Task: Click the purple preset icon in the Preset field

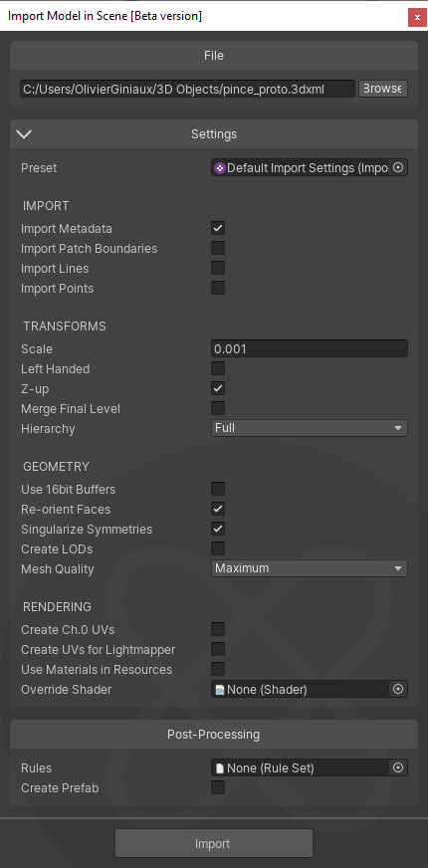Action: pyautogui.click(x=220, y=168)
